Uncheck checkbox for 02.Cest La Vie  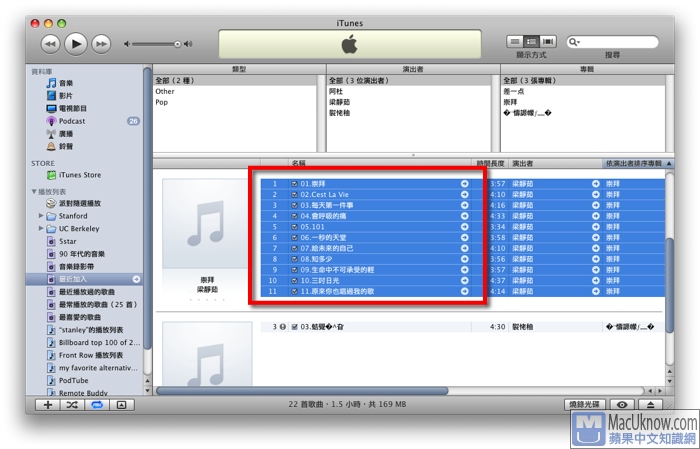pyautogui.click(x=295, y=195)
